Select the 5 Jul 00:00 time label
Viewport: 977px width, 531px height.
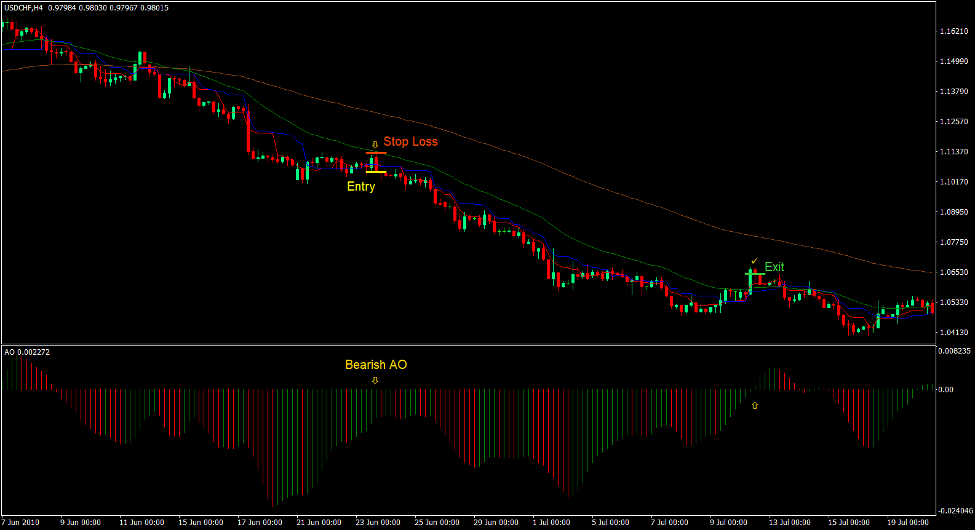pos(611,522)
